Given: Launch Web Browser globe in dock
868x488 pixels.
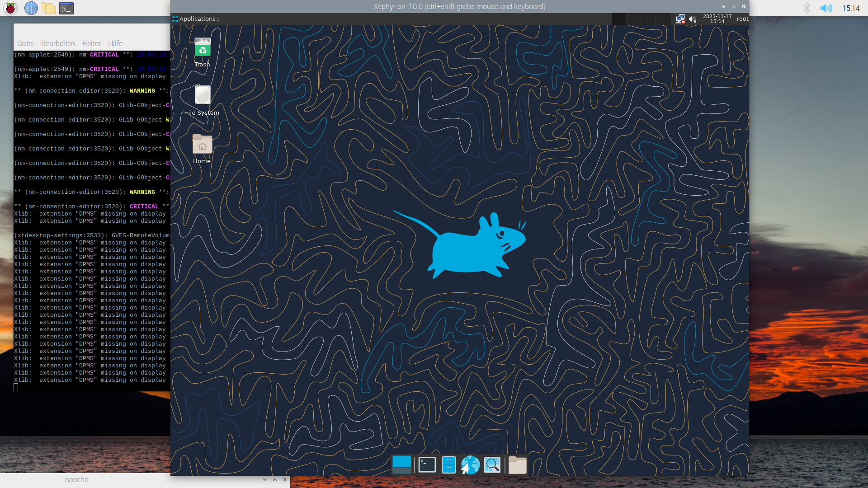Looking at the screenshot, I should (470, 465).
